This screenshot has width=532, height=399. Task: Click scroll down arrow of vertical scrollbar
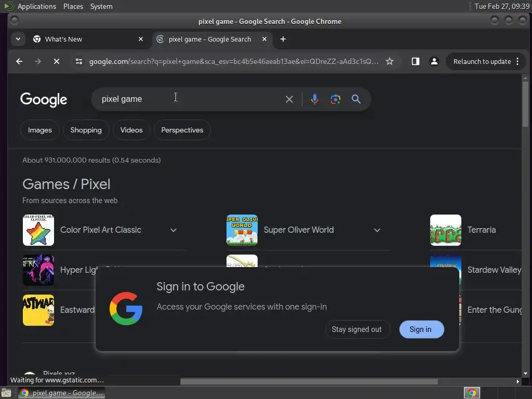(525, 374)
